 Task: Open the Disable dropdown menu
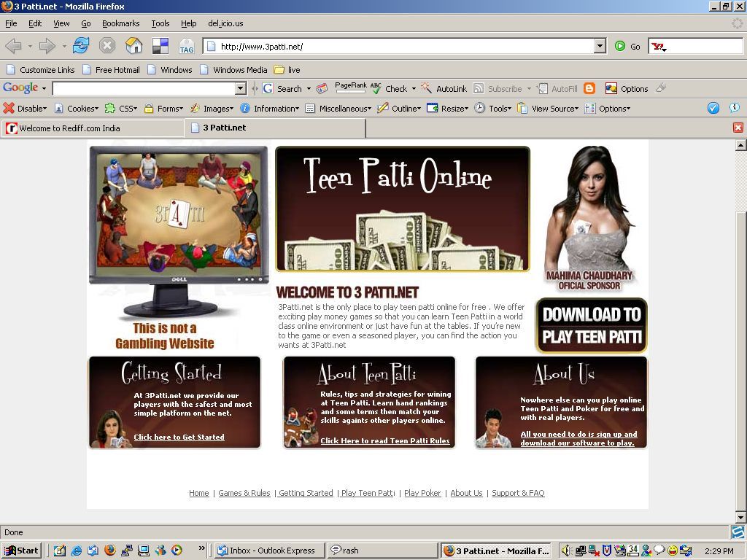(x=26, y=109)
